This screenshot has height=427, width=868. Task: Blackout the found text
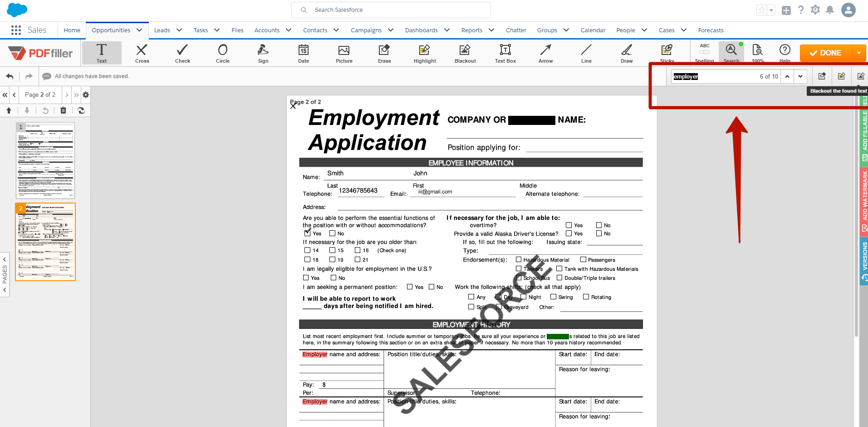(x=861, y=76)
